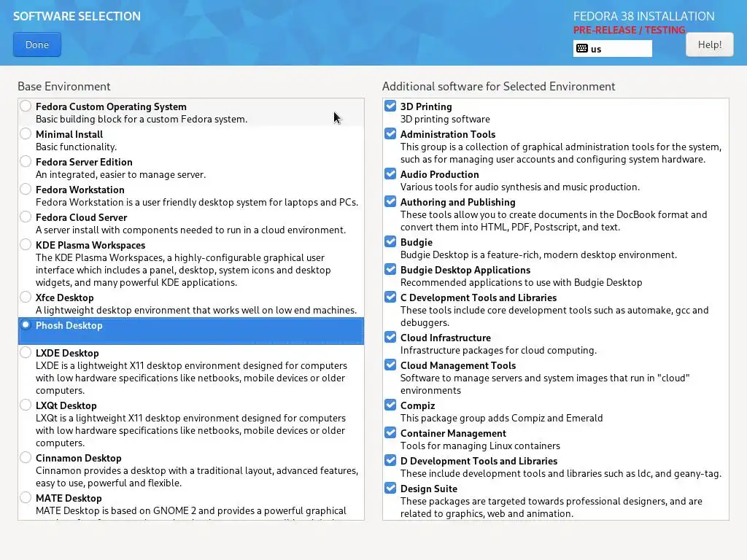The height and width of the screenshot is (560, 747).
Task: Uncheck the Audio Production checkbox
Action: [390, 174]
